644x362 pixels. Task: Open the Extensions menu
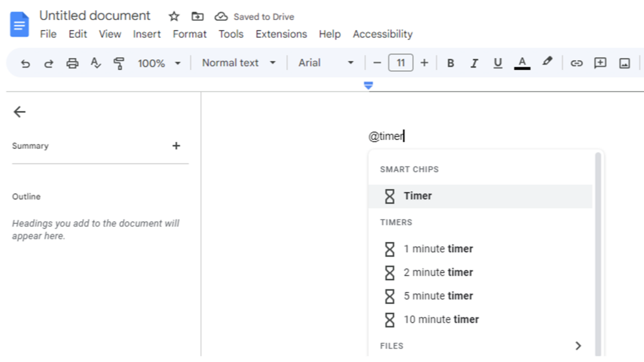(281, 34)
